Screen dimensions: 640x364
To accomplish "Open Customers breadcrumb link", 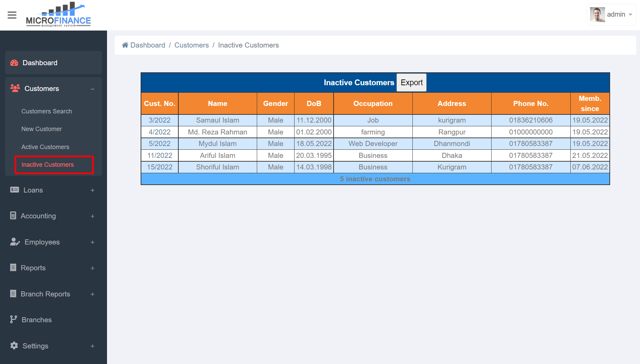I will 192,45.
